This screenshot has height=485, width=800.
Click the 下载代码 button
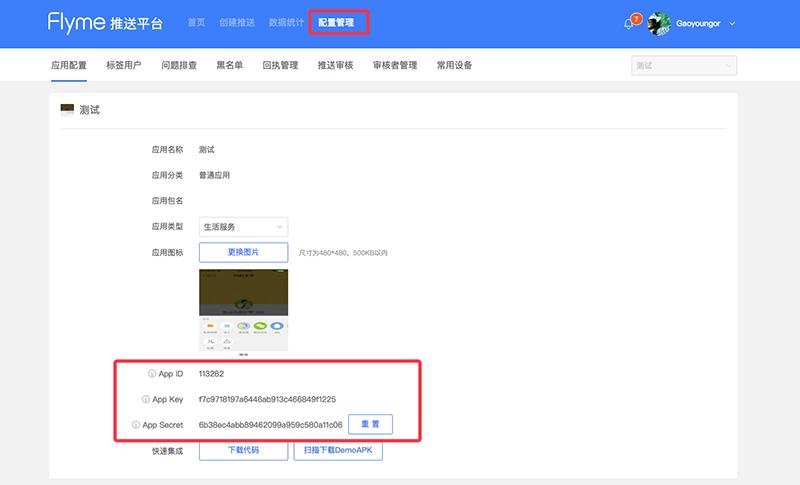(243, 451)
